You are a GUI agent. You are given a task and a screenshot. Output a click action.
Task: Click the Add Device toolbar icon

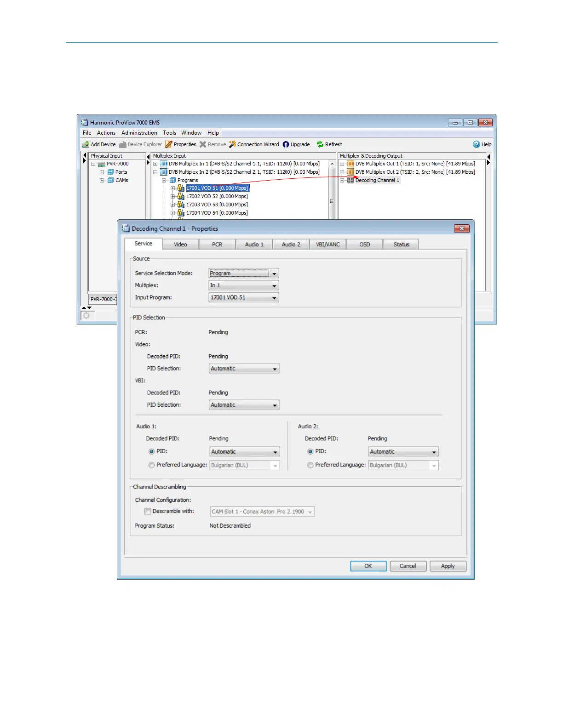pyautogui.click(x=86, y=144)
